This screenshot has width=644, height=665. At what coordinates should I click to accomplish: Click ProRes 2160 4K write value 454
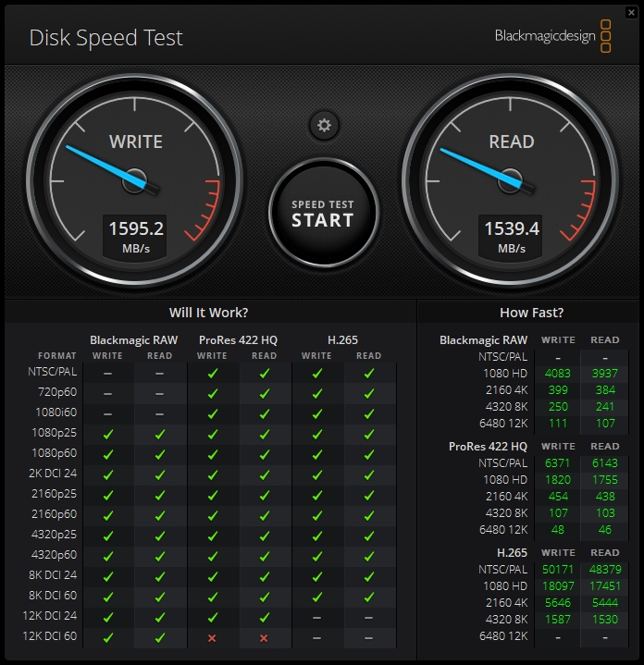558,496
